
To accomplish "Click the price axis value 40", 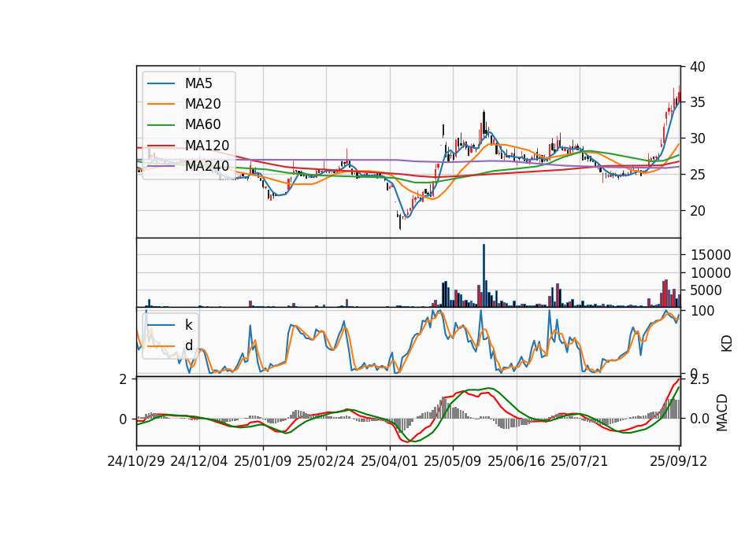I will click(x=697, y=67).
